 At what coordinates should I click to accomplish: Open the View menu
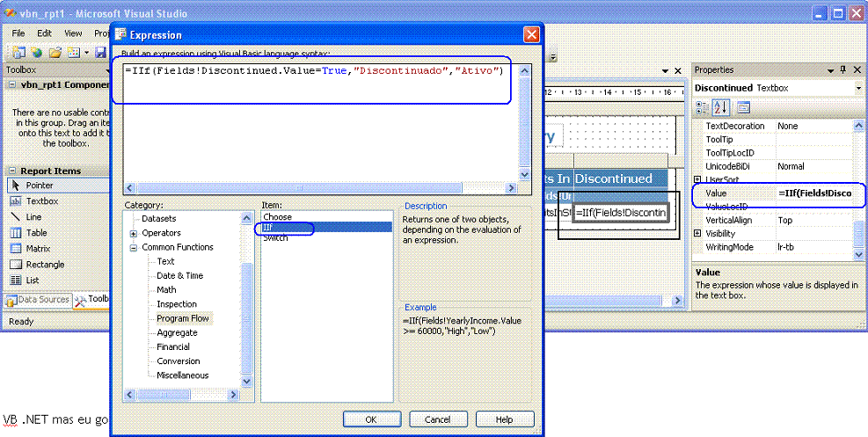(73, 33)
